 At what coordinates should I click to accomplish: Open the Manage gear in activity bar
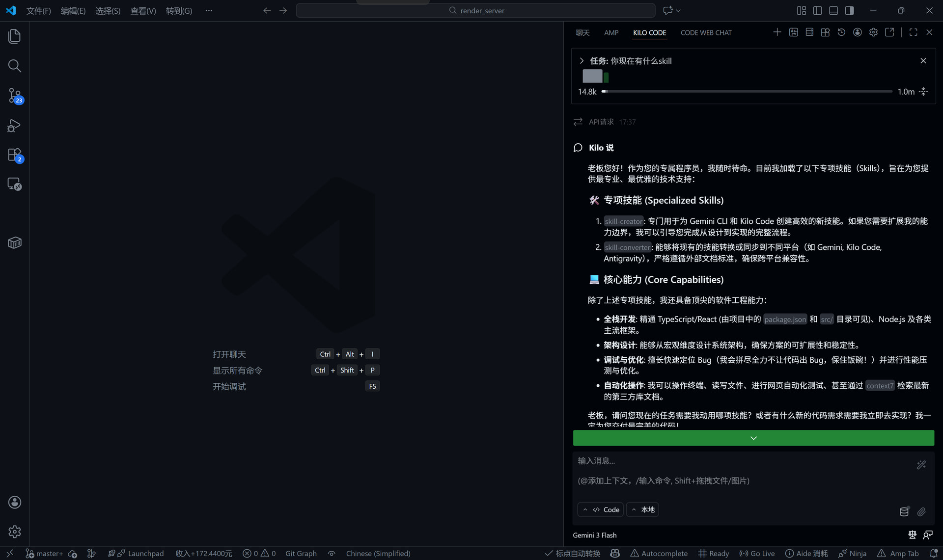(x=14, y=532)
